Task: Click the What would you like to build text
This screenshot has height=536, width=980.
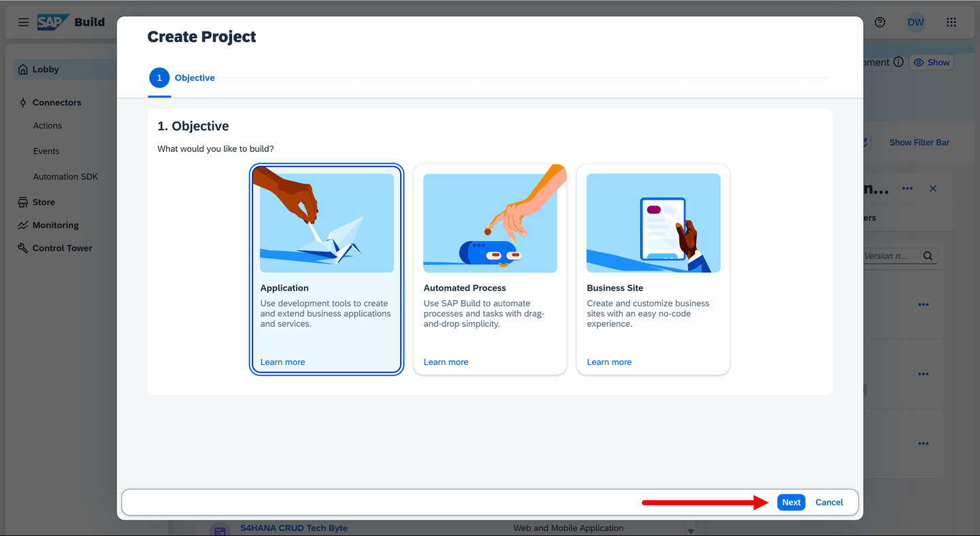Action: coord(216,149)
